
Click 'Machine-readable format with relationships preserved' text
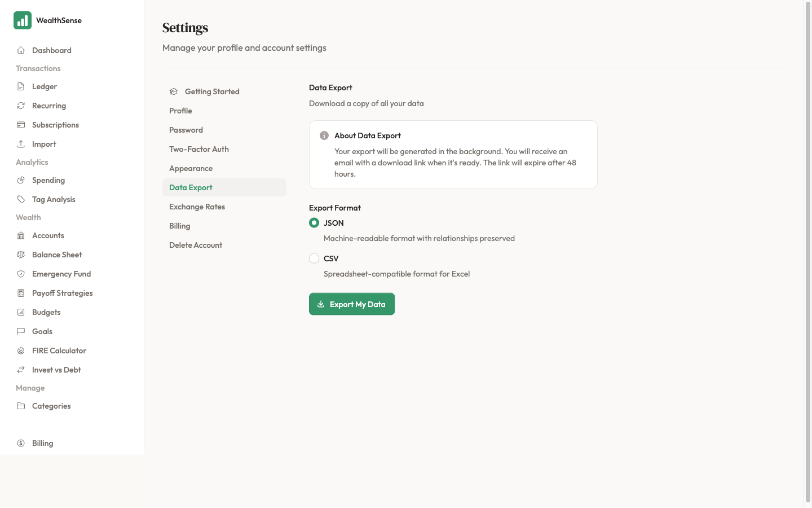419,238
